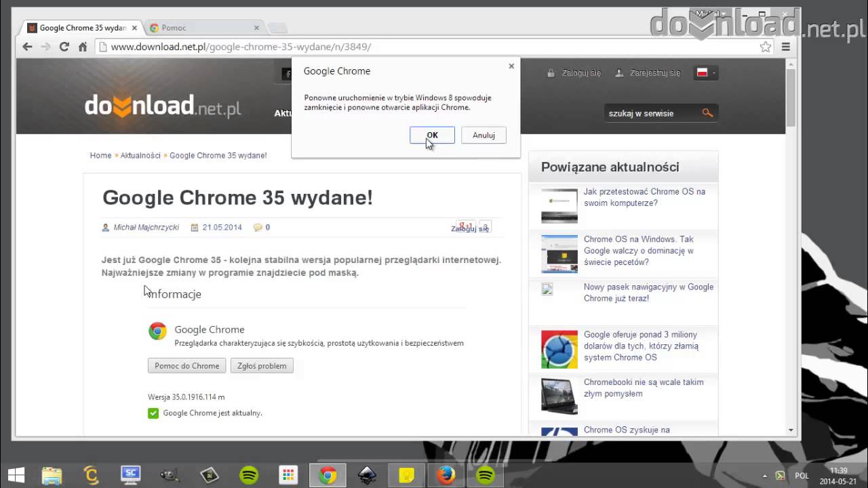Image resolution: width=868 pixels, height=488 pixels.
Task: Open article Google oferuje ponad 3 miliony dolarów
Action: coord(641,346)
